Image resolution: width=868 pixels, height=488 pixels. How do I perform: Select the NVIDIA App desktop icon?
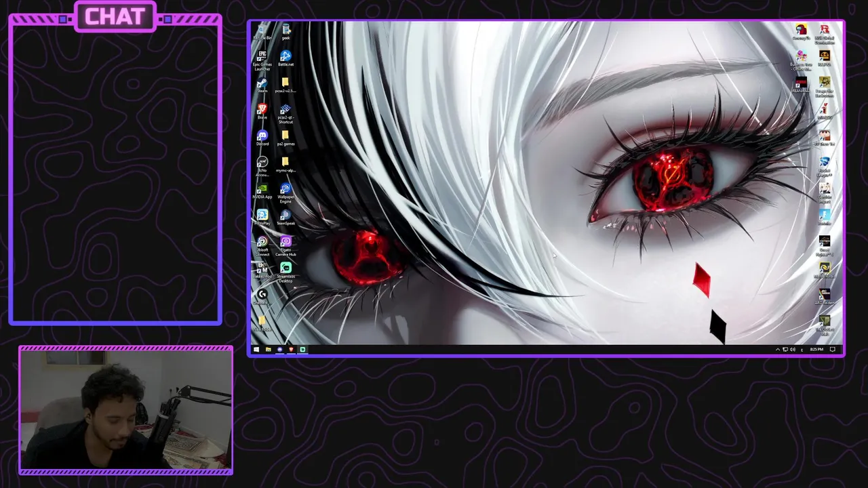262,190
